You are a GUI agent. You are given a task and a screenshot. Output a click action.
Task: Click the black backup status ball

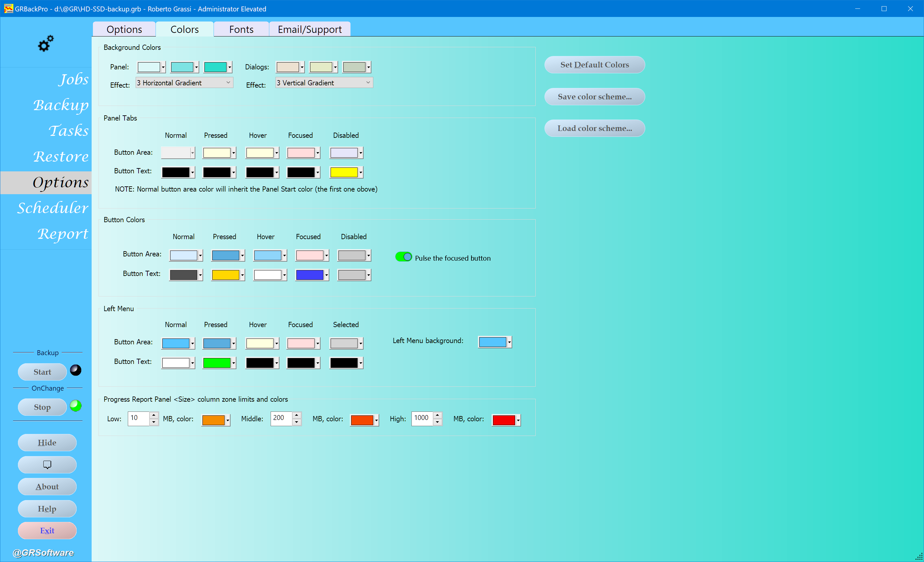[75, 370]
